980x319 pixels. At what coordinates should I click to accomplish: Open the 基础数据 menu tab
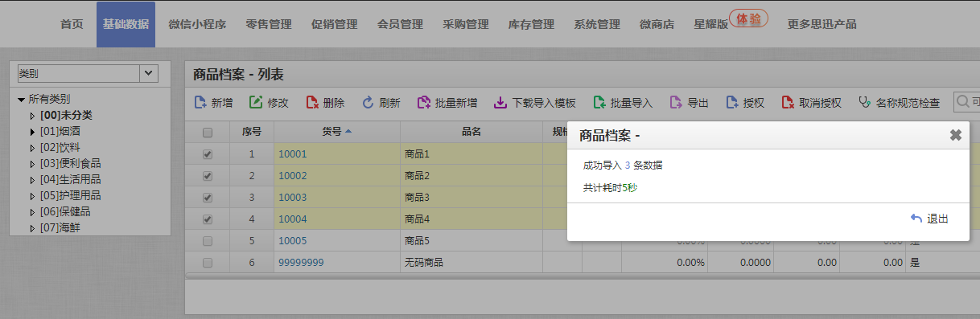tap(126, 24)
